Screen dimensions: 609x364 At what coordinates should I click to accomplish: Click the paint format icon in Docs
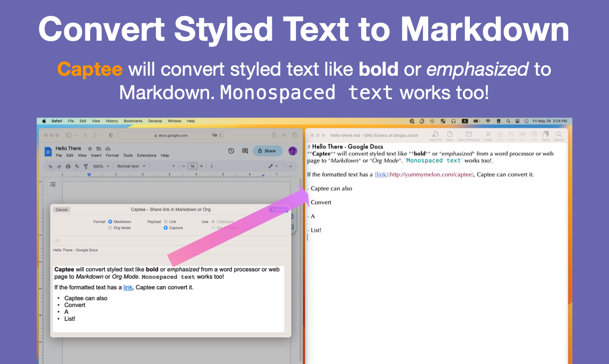pyautogui.click(x=85, y=166)
